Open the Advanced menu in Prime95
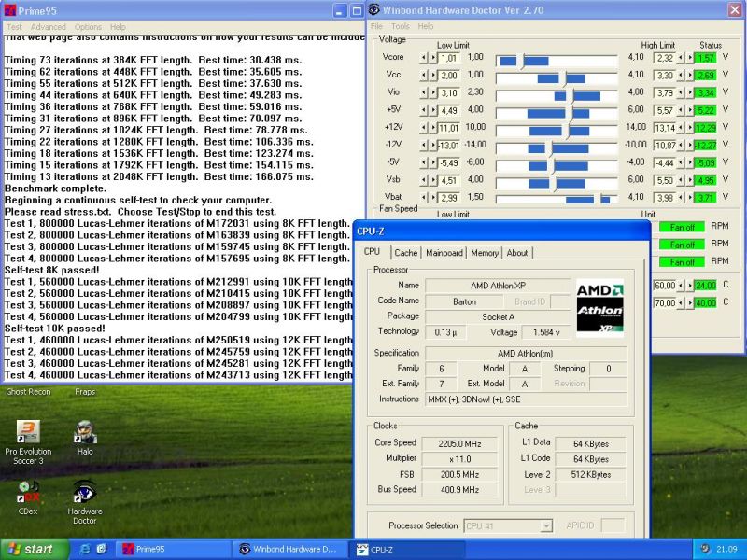747x560 pixels. (x=49, y=27)
